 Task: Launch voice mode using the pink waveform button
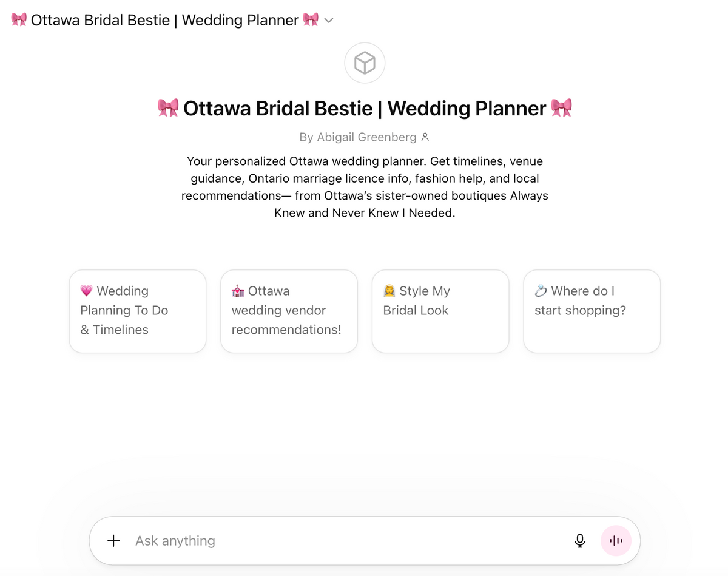tap(616, 541)
